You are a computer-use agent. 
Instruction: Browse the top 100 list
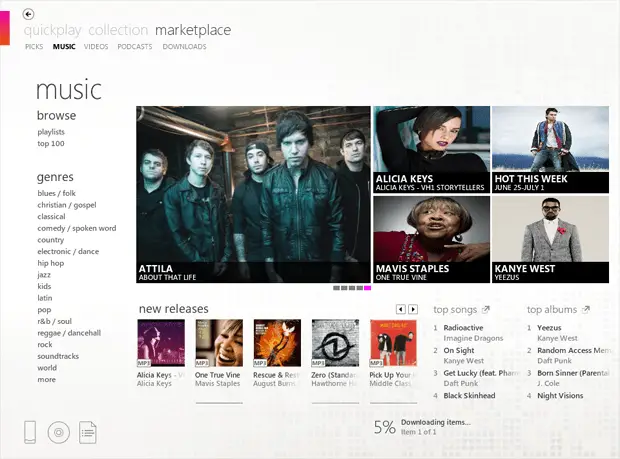click(x=51, y=144)
